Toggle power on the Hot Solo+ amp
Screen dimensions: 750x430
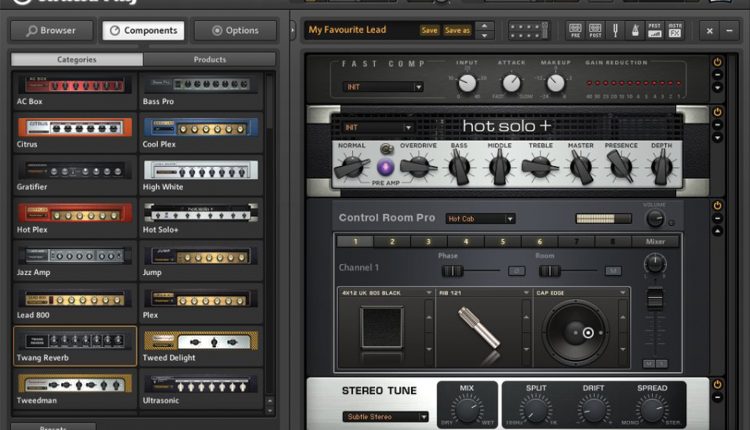tap(717, 112)
